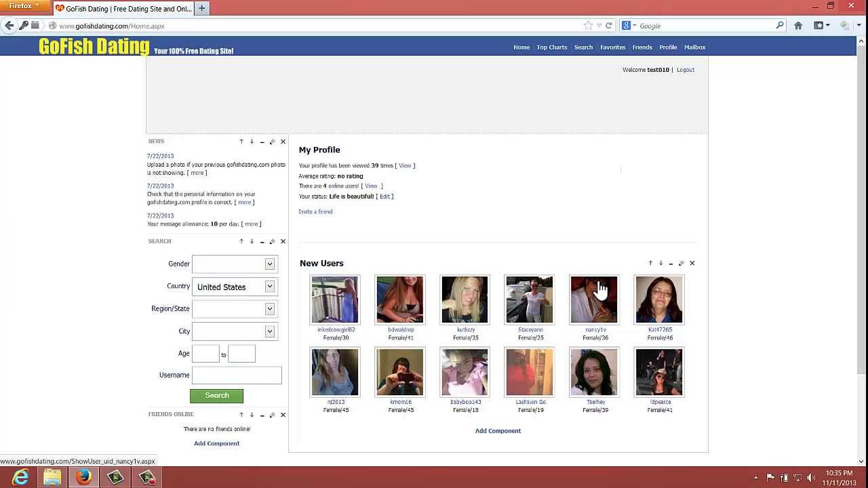
Task: Edit the News panel settings
Action: click(x=273, y=142)
